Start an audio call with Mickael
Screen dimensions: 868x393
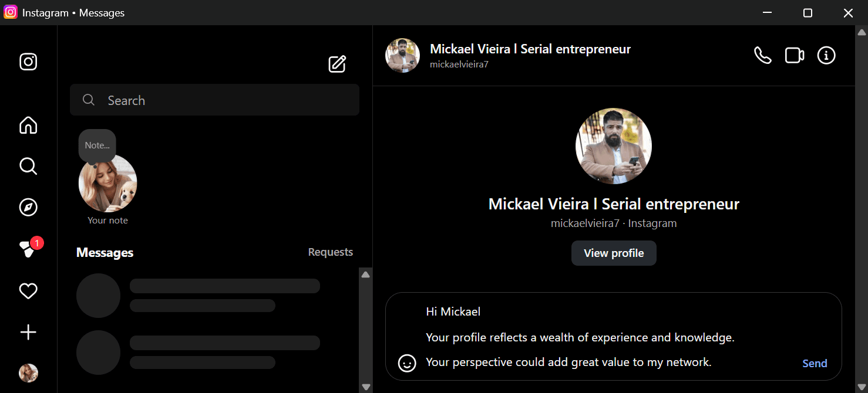tap(762, 56)
